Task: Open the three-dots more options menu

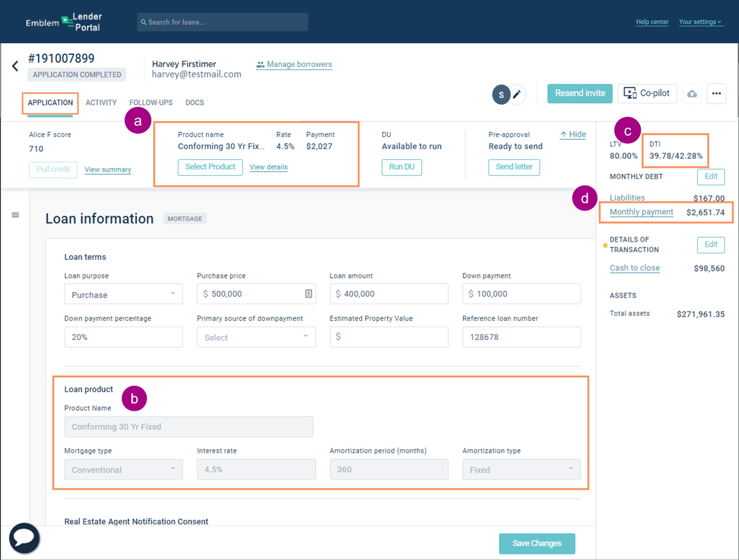Action: 716,94
